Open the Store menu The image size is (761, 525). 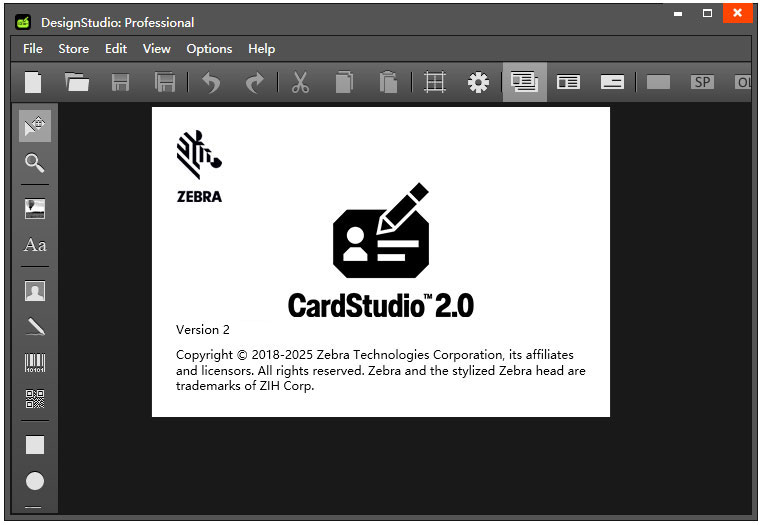[x=73, y=49]
